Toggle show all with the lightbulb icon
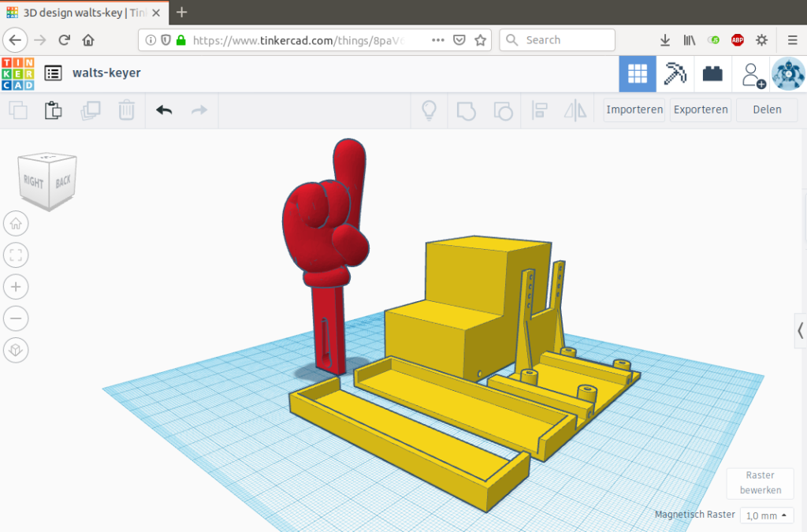 tap(429, 110)
